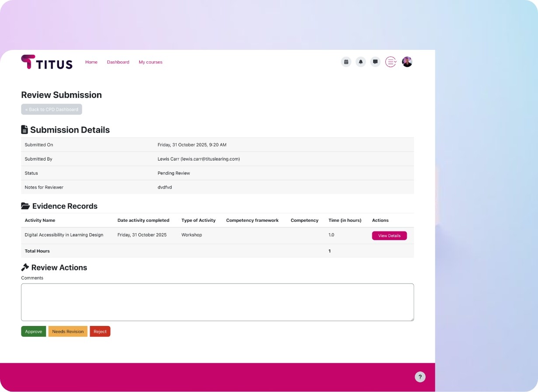Reject the submission
Viewport: 538px width, 392px height.
[x=100, y=332]
